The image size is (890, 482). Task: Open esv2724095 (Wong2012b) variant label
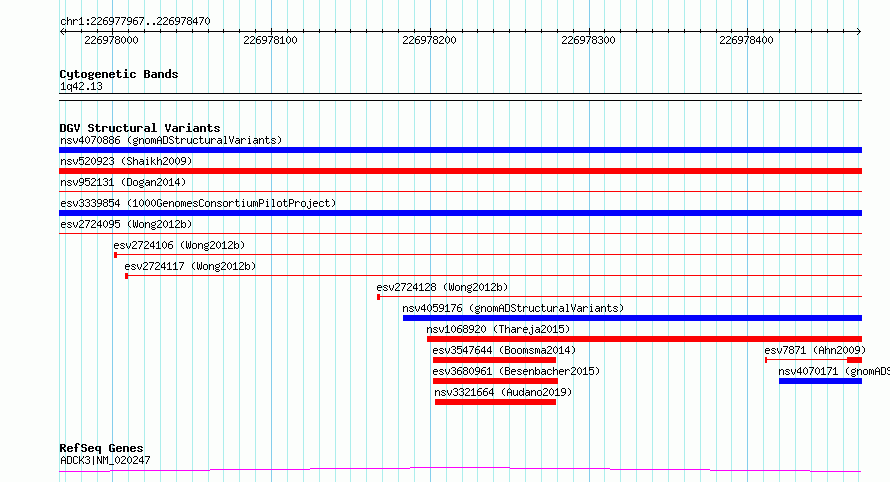coord(126,224)
